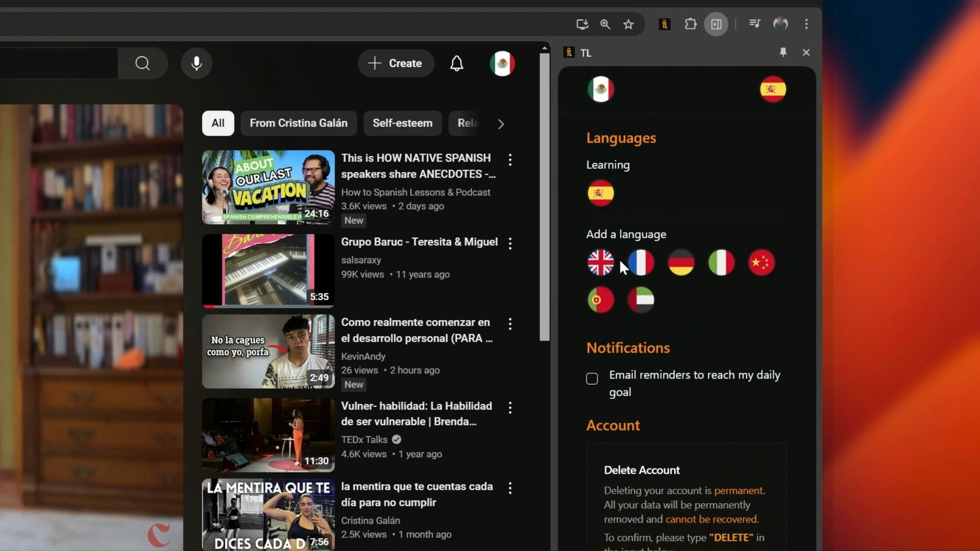Expand more filter chips with the right arrow

coord(501,123)
